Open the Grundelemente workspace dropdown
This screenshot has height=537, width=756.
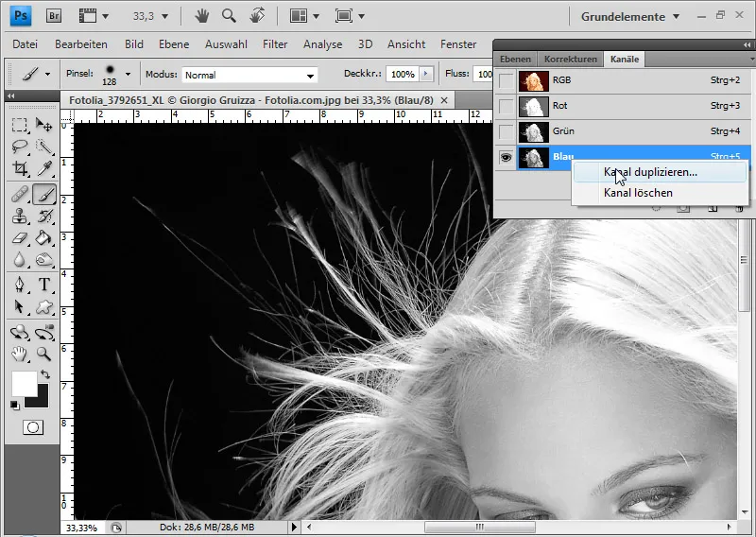point(630,16)
